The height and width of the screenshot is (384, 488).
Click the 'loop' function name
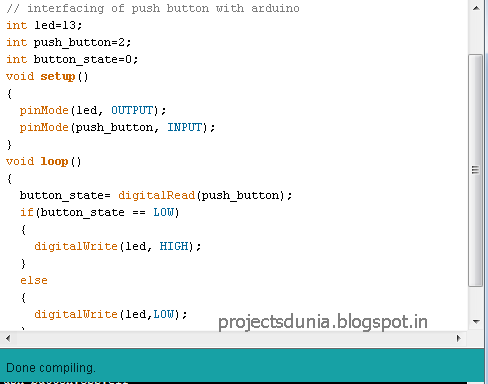click(54, 161)
